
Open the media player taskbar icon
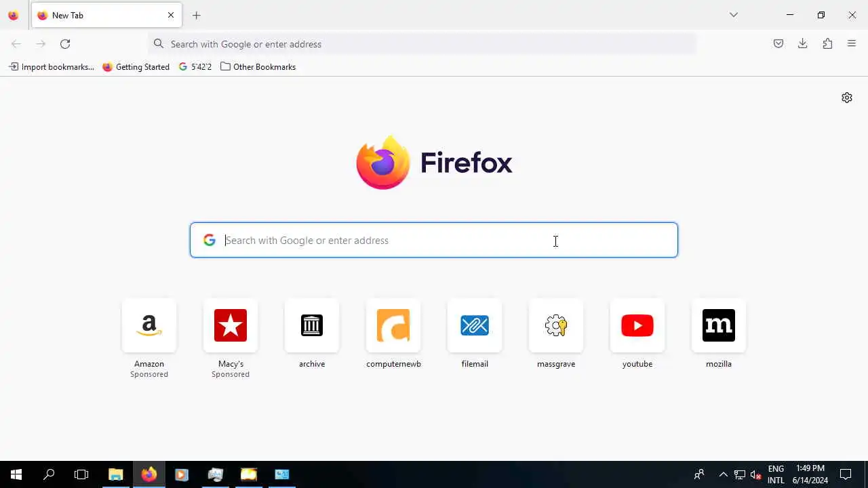(182, 474)
